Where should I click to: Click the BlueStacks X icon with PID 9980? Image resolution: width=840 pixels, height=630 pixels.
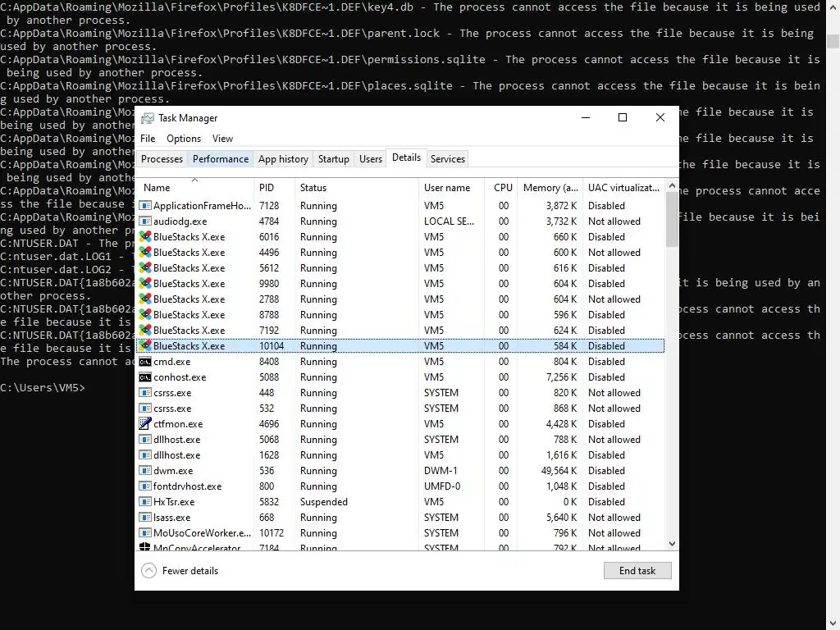[144, 283]
